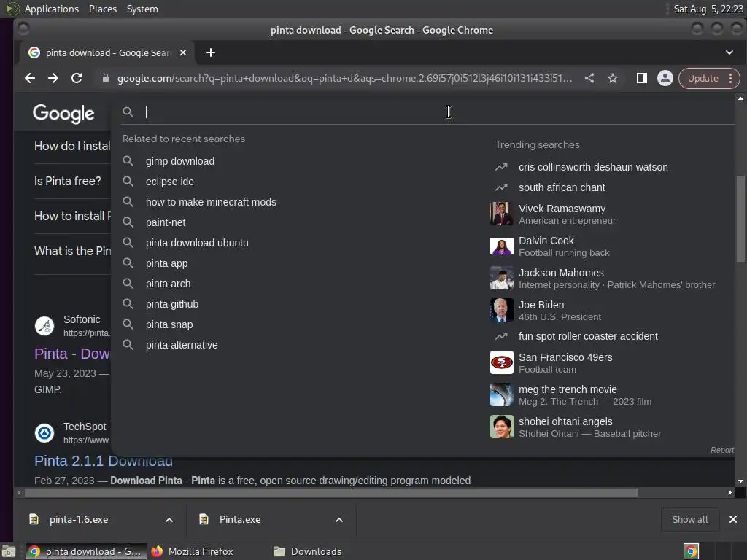The image size is (747, 560).
Task: Select trending cris collinsworth deshaun watson
Action: tap(593, 167)
